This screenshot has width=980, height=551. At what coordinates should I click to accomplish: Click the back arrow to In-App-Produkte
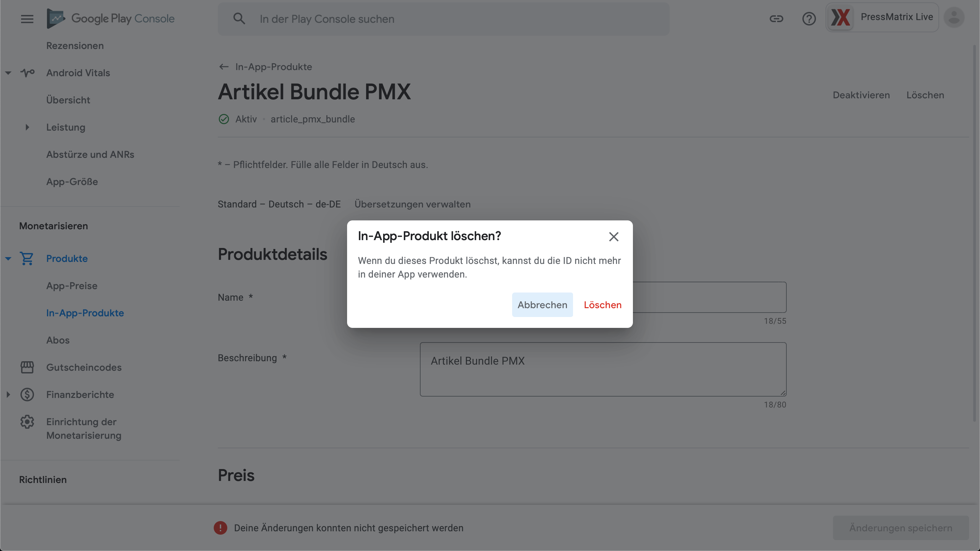point(224,67)
